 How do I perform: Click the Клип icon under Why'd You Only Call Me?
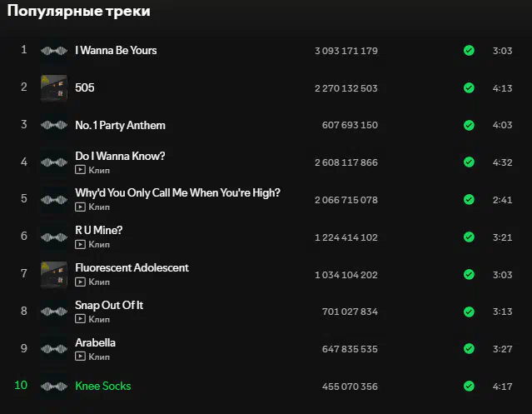80,207
